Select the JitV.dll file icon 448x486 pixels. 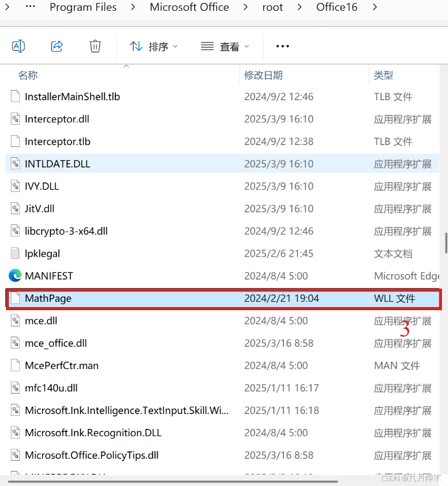15,209
